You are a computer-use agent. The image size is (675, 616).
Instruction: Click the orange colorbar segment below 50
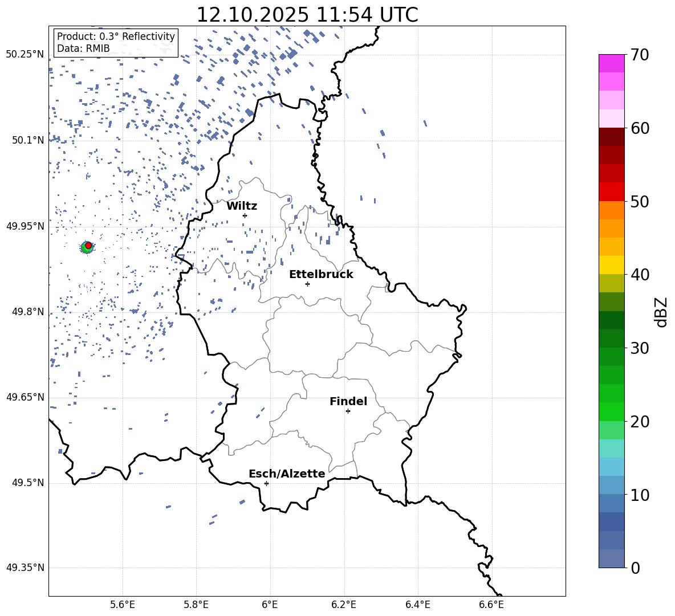(x=612, y=210)
